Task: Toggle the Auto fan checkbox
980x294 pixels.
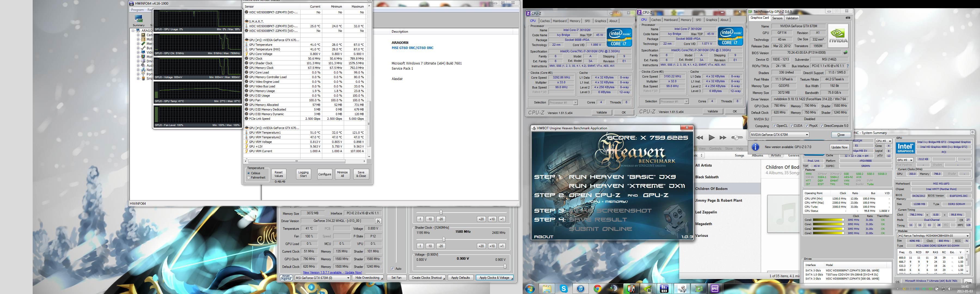Action: [392, 268]
